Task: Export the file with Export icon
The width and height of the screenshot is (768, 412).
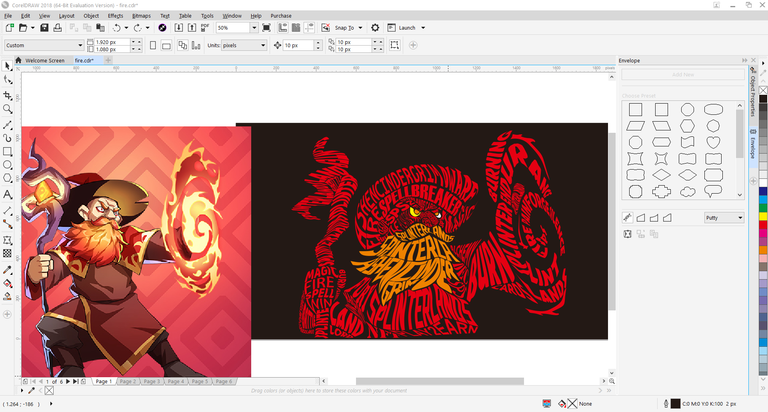Action: pos(192,28)
